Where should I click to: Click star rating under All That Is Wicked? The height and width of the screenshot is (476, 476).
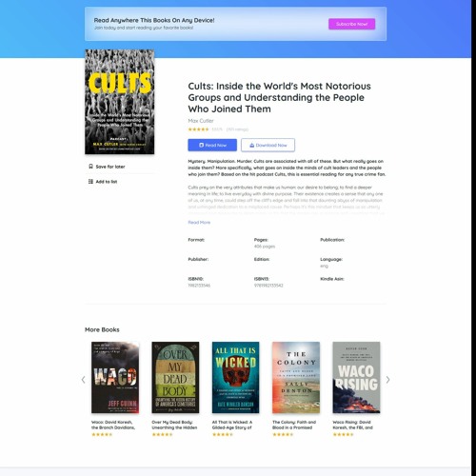[223, 434]
